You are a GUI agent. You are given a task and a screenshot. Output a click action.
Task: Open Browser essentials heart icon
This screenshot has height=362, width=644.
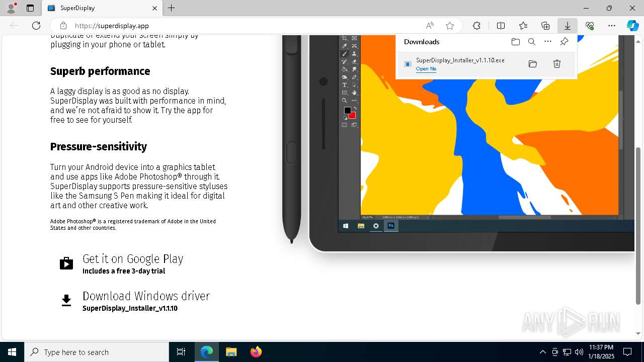tap(590, 26)
